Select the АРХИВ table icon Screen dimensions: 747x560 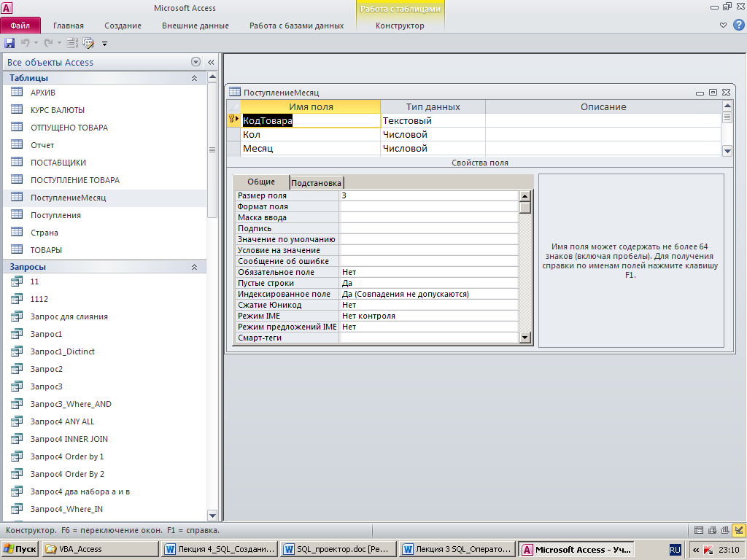(x=17, y=92)
